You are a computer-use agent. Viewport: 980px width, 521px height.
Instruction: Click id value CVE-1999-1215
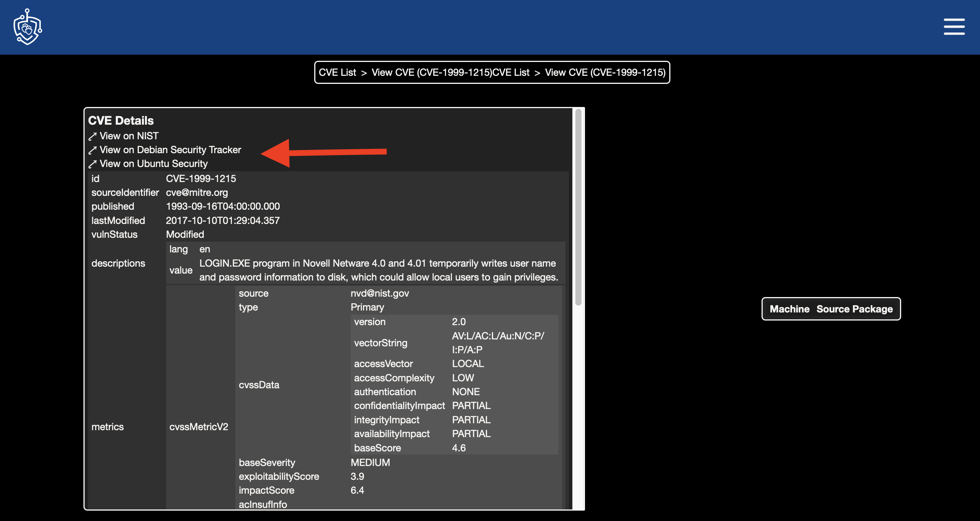(x=201, y=179)
